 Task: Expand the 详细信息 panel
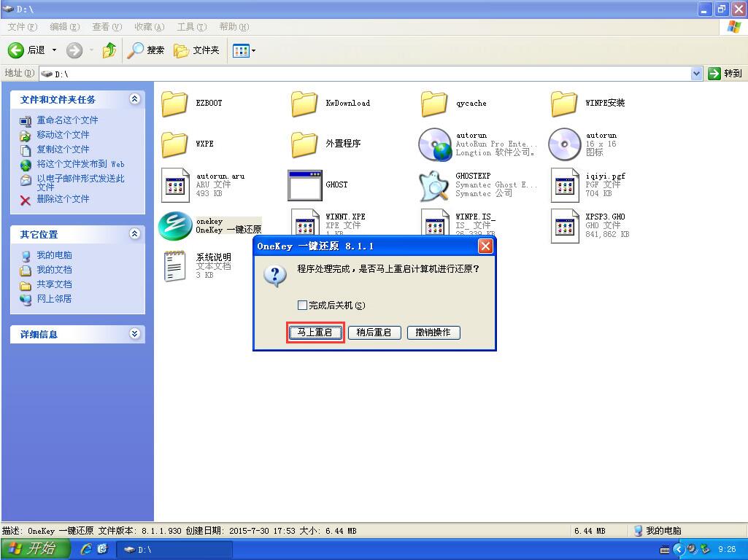tap(134, 334)
